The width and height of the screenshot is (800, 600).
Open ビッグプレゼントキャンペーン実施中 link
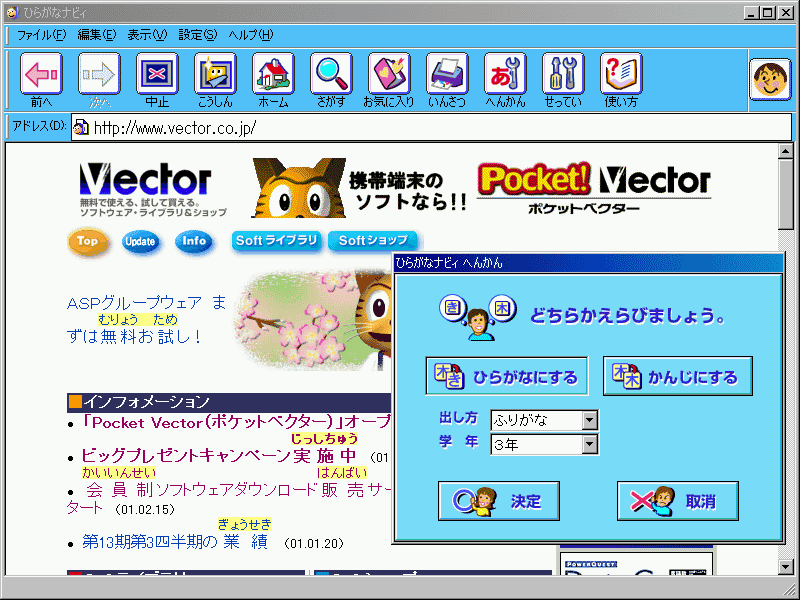[219, 455]
